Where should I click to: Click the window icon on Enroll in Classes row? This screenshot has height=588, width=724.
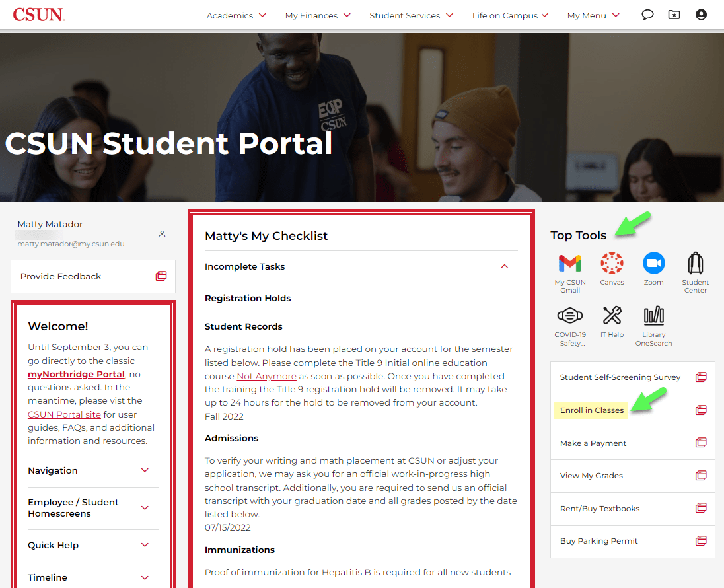701,410
